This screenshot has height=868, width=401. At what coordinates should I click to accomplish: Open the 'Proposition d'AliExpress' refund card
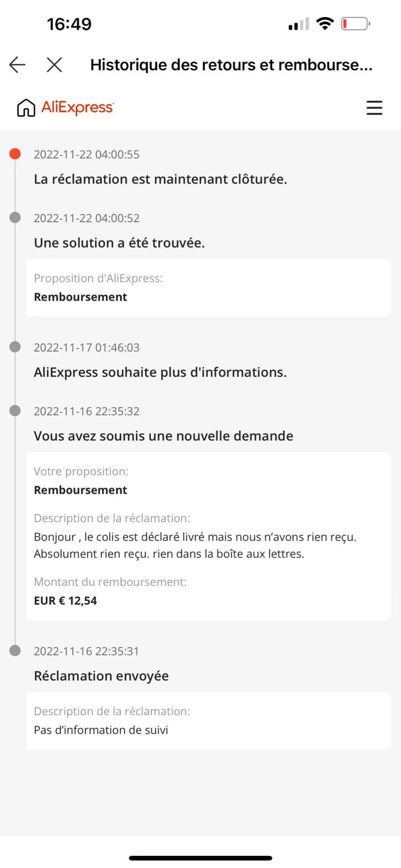tap(208, 288)
